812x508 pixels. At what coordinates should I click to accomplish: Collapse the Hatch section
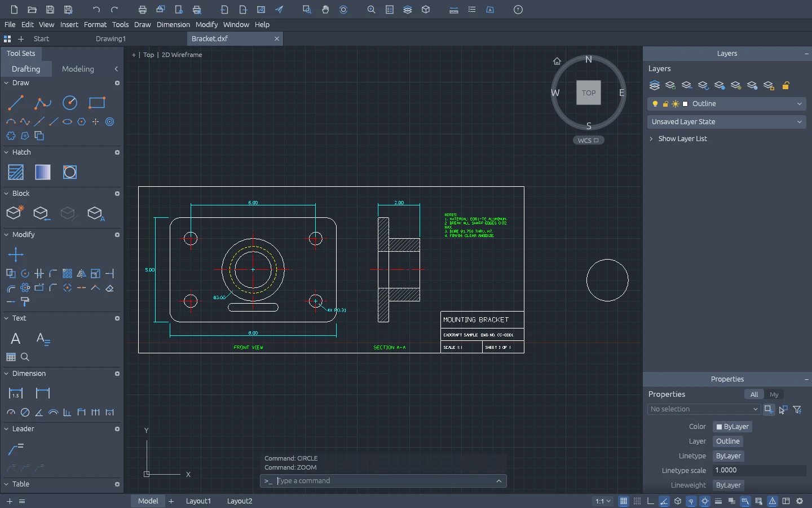pos(7,152)
